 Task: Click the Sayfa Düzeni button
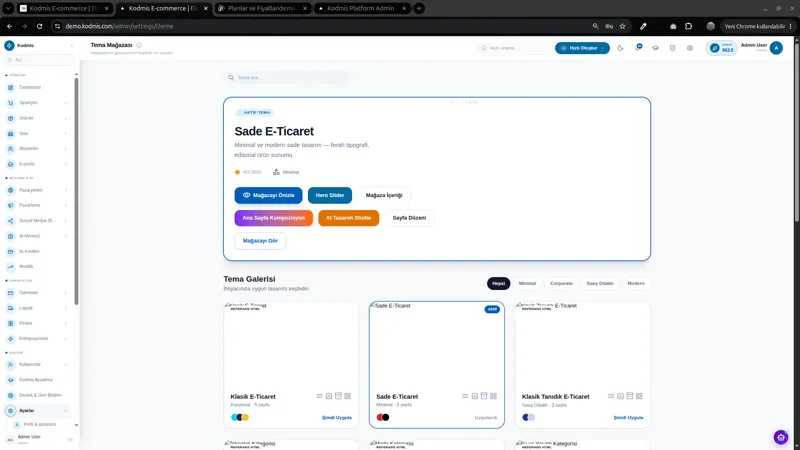[x=409, y=218]
